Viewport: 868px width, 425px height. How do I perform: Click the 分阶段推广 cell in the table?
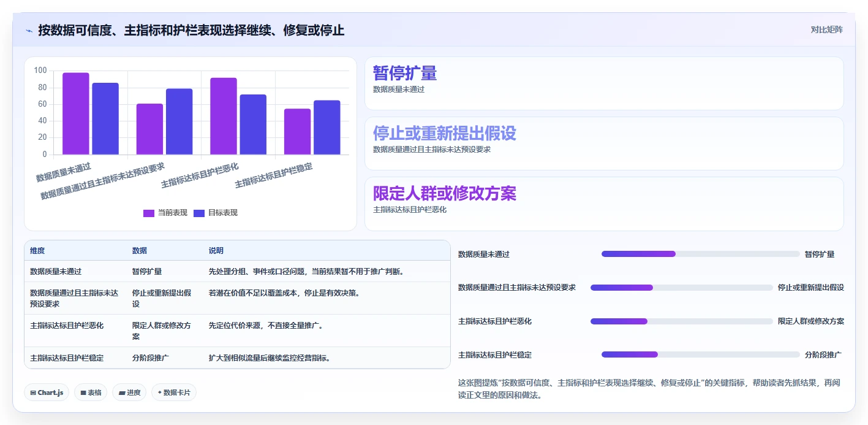pos(151,358)
